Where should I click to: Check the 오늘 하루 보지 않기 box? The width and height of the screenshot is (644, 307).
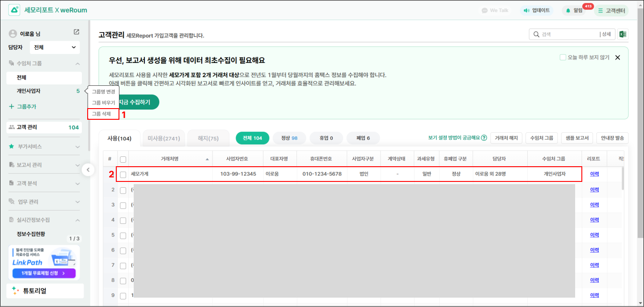point(563,57)
